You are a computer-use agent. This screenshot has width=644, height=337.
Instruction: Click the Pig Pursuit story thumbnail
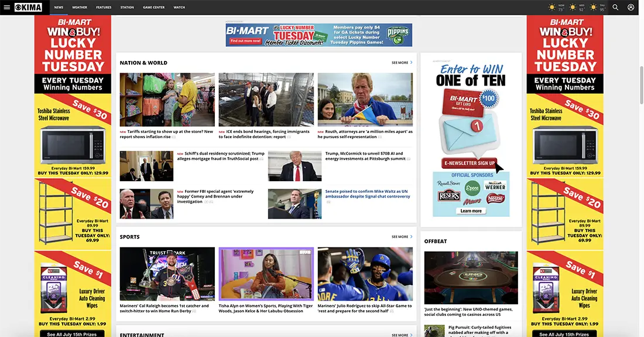[434, 331]
